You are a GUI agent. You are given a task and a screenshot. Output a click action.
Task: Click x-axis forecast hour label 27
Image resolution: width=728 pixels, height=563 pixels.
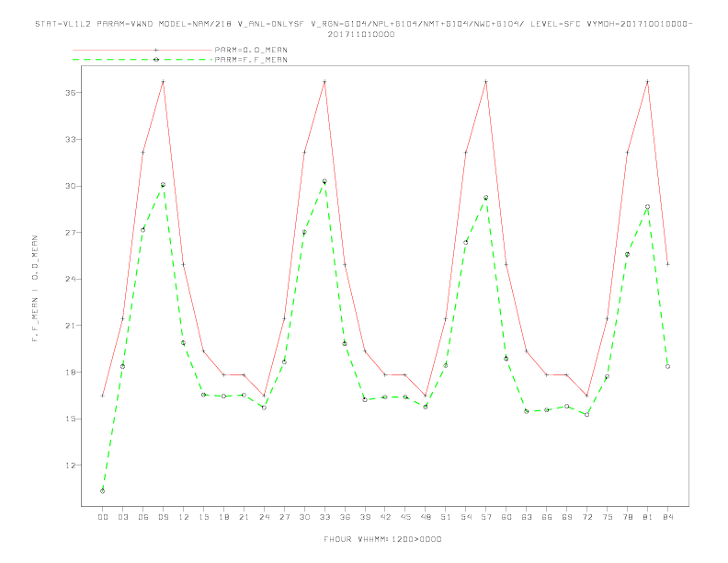pyautogui.click(x=284, y=517)
